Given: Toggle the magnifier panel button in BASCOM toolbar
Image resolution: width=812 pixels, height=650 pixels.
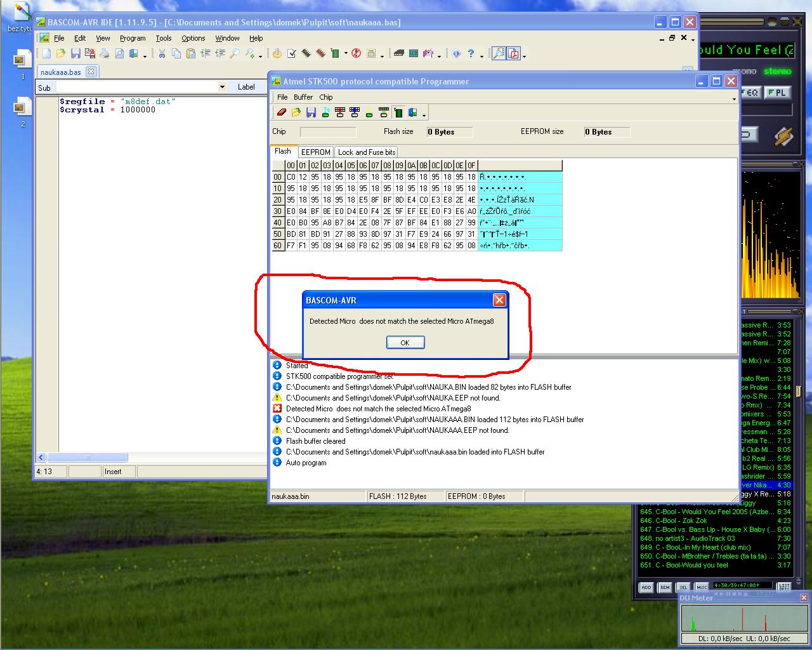Looking at the screenshot, I should click(499, 54).
